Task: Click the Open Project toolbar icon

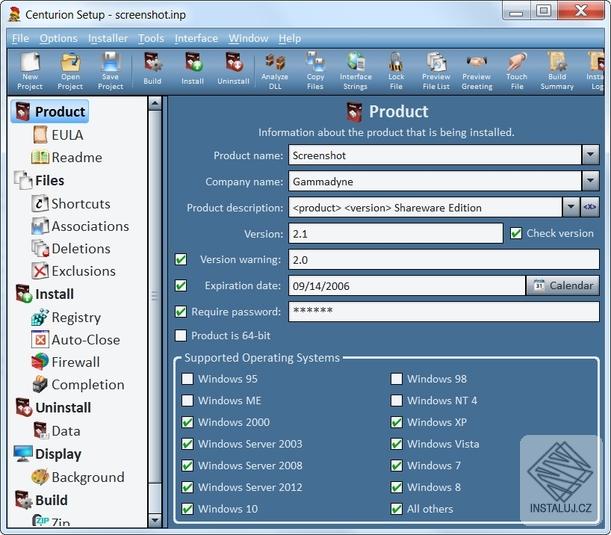Action: coord(70,72)
